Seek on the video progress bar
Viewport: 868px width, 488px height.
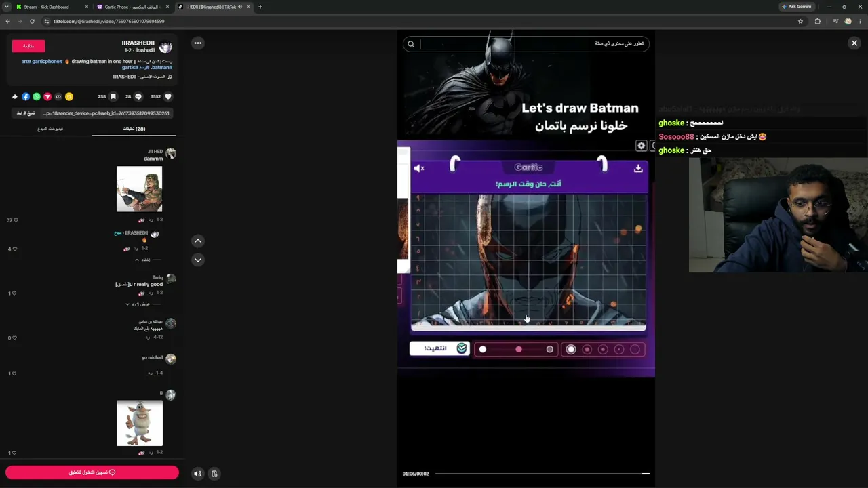(x=542, y=474)
